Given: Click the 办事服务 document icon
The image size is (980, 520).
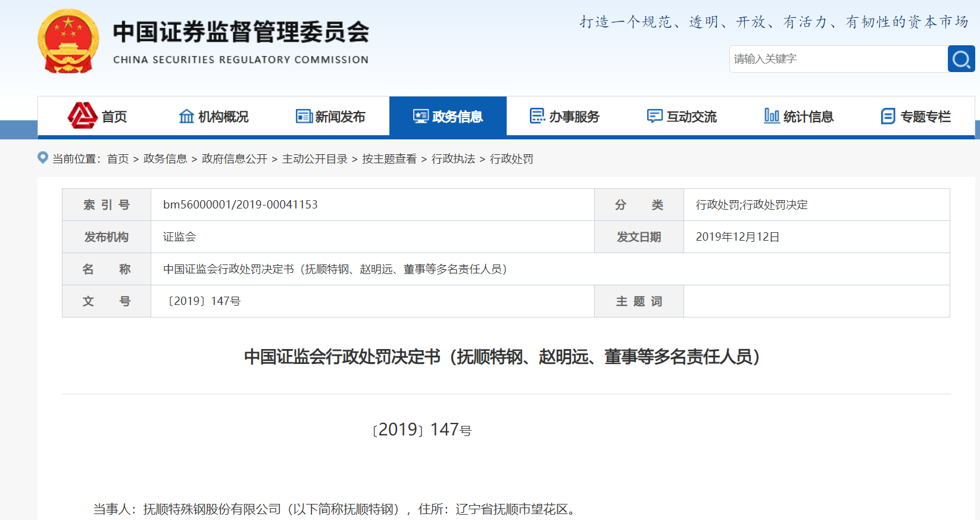Looking at the screenshot, I should pyautogui.click(x=538, y=116).
